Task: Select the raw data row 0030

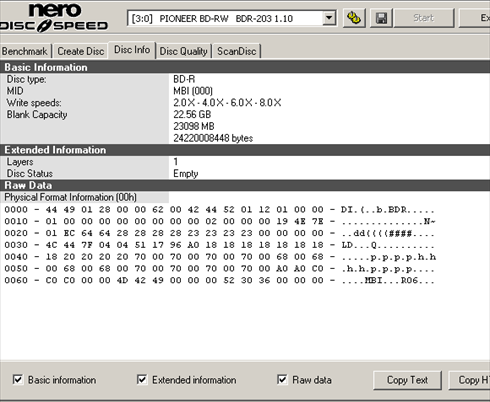Action: point(219,245)
